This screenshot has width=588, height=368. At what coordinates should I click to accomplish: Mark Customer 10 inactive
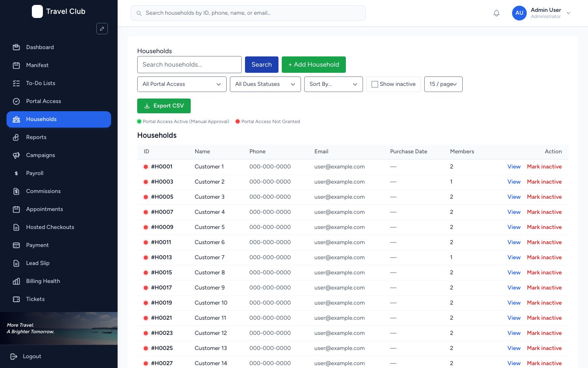[544, 303]
